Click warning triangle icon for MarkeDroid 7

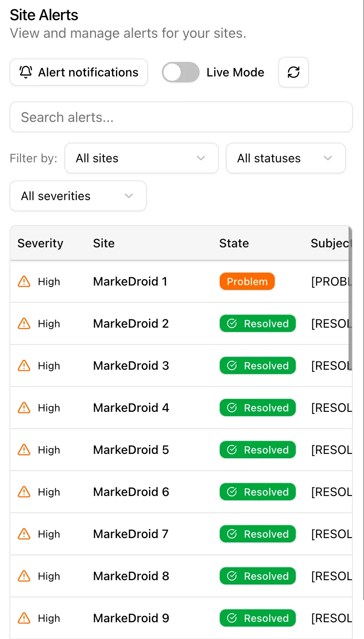pyautogui.click(x=24, y=534)
